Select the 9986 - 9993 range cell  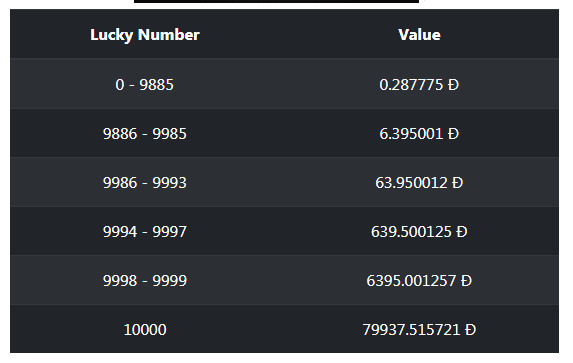145,182
